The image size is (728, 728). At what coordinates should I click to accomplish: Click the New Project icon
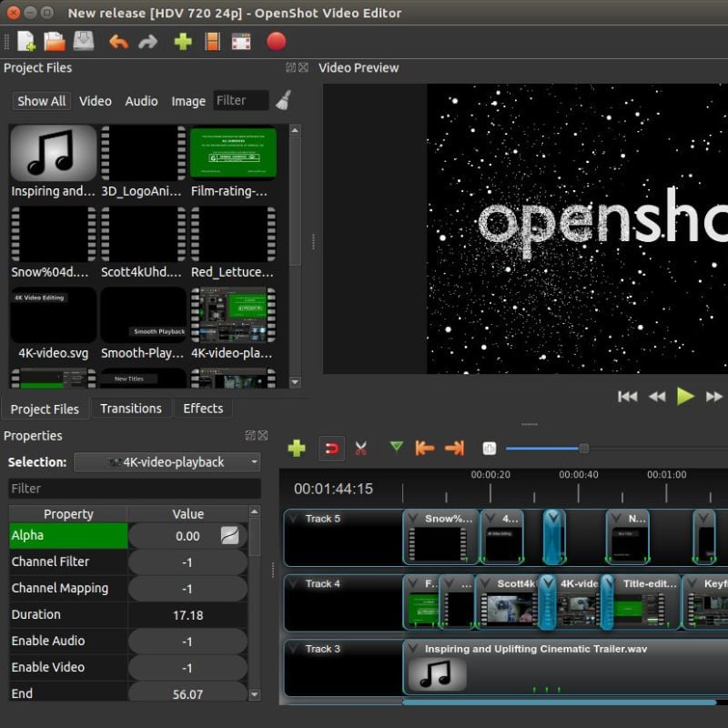[x=26, y=41]
